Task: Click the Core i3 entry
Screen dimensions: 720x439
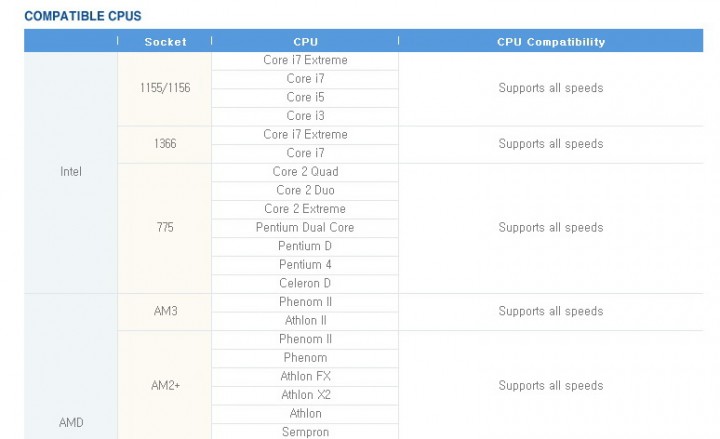Action: tap(305, 116)
